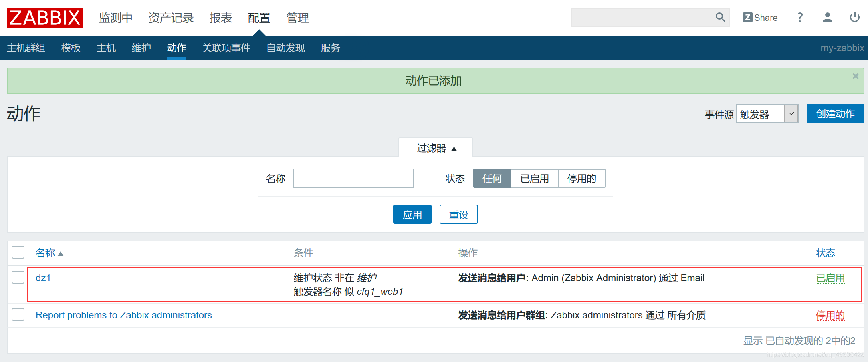The height and width of the screenshot is (362, 868).
Task: Click the 显示 已自动发现的 2中的2 footer
Action: [x=799, y=341]
